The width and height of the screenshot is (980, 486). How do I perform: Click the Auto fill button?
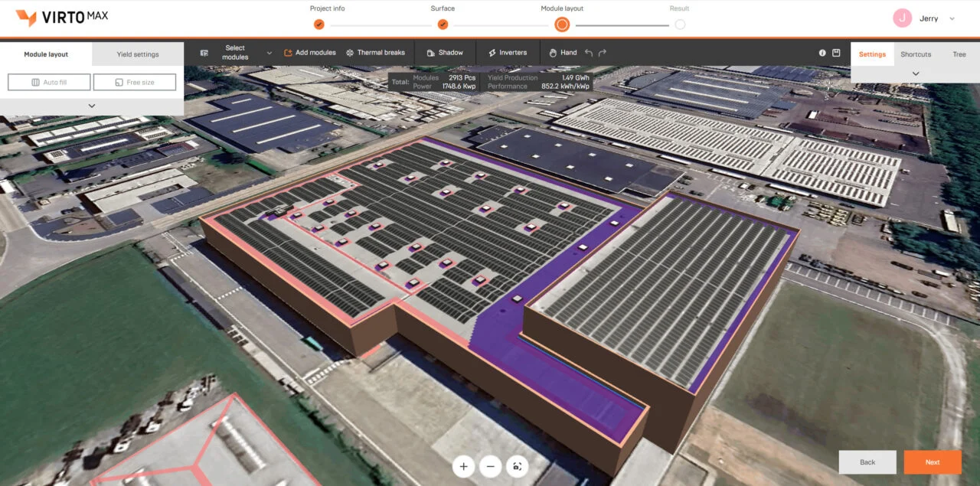coord(49,82)
